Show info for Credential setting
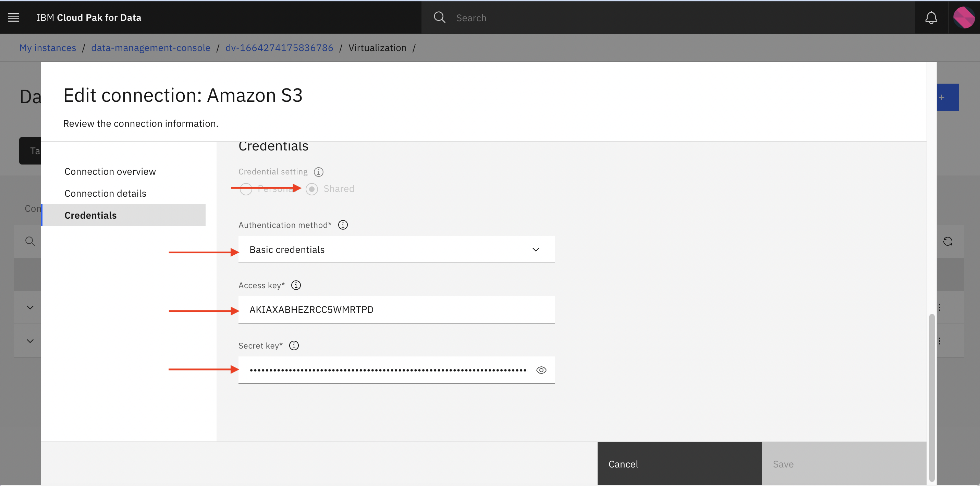The height and width of the screenshot is (486, 980). click(318, 172)
